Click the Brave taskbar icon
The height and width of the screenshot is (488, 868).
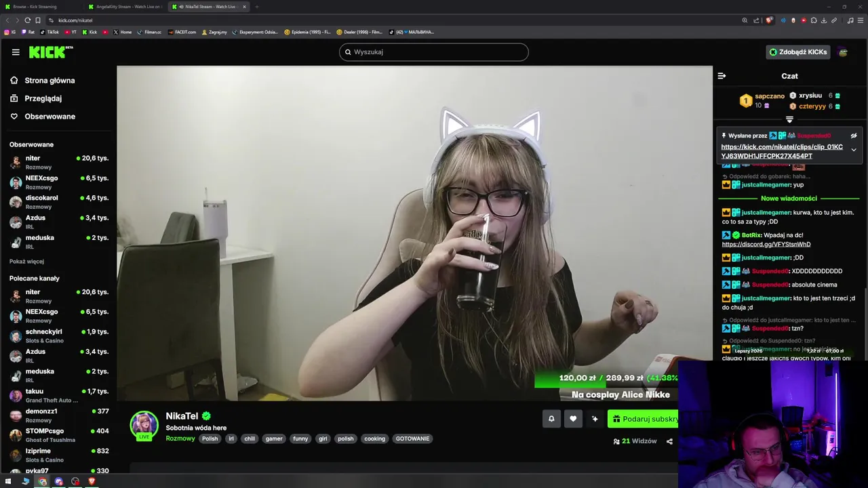[x=92, y=481]
